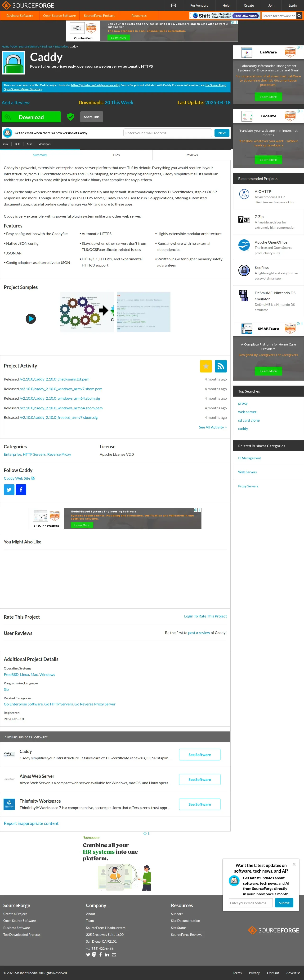Open the Enterprise breadcrumb link
The width and height of the screenshot is (304, 980).
pos(61,46)
